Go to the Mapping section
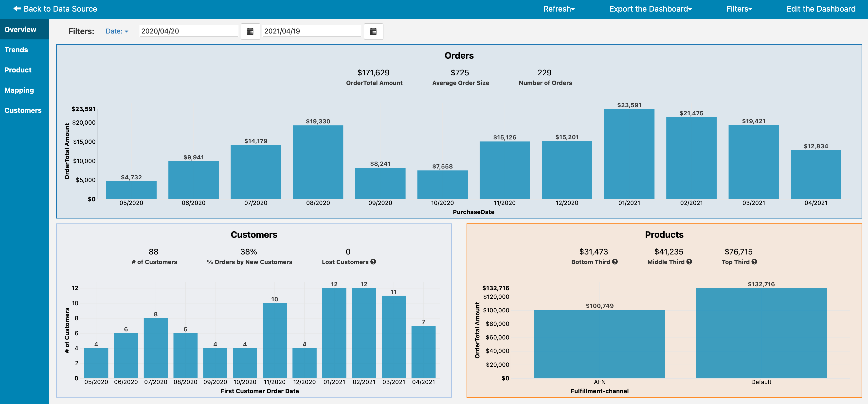Screen dimensions: 868x404 tap(19, 90)
